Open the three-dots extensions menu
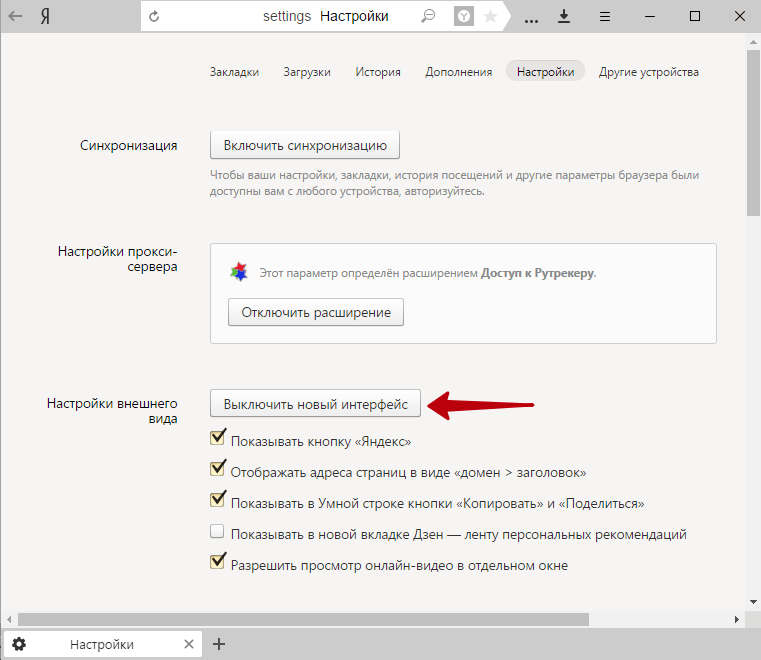Image resolution: width=761 pixels, height=660 pixels. (531, 20)
